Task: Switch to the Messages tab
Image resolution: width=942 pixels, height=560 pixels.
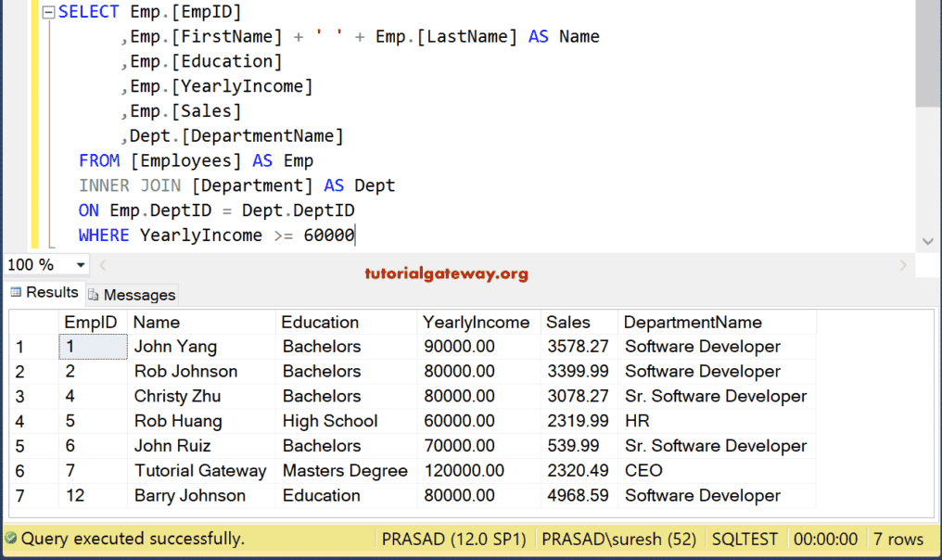Action: pyautogui.click(x=132, y=294)
